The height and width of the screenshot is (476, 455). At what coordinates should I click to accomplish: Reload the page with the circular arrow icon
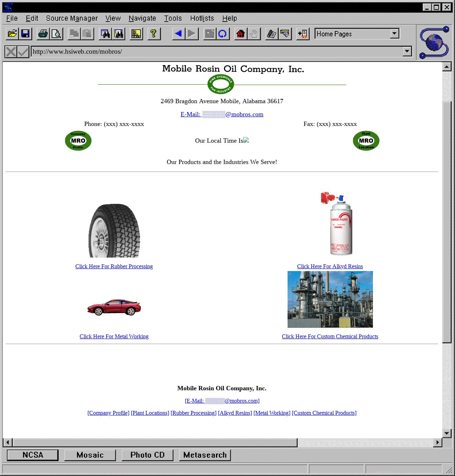click(223, 34)
